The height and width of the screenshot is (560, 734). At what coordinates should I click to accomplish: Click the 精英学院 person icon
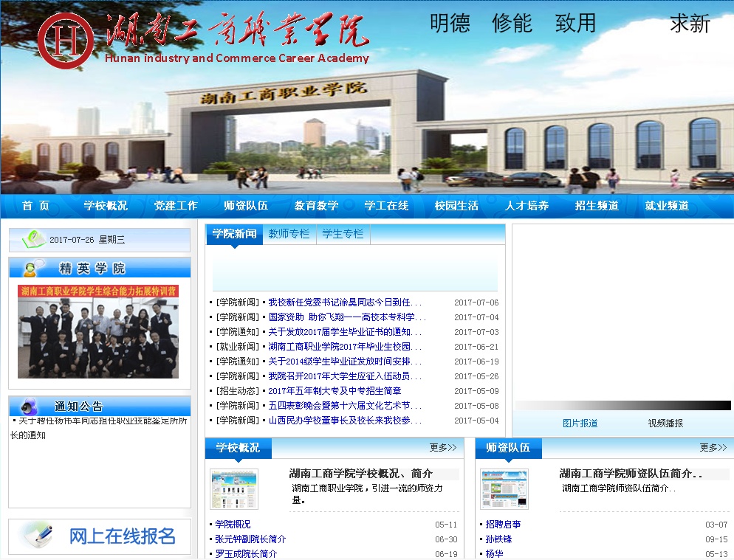pyautogui.click(x=32, y=268)
